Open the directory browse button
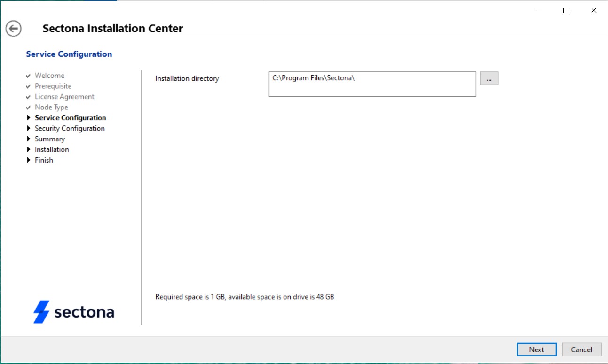608x364 pixels. point(489,79)
